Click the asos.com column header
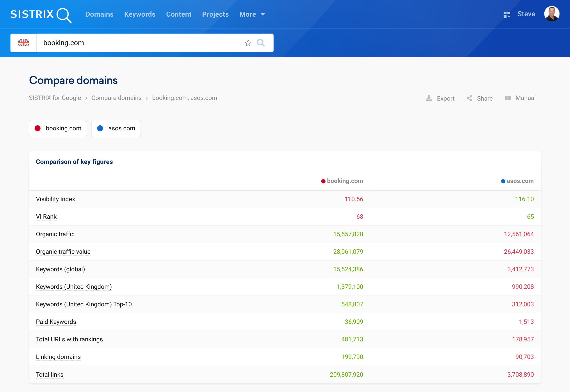Image resolution: width=570 pixels, height=392 pixels. tap(517, 181)
